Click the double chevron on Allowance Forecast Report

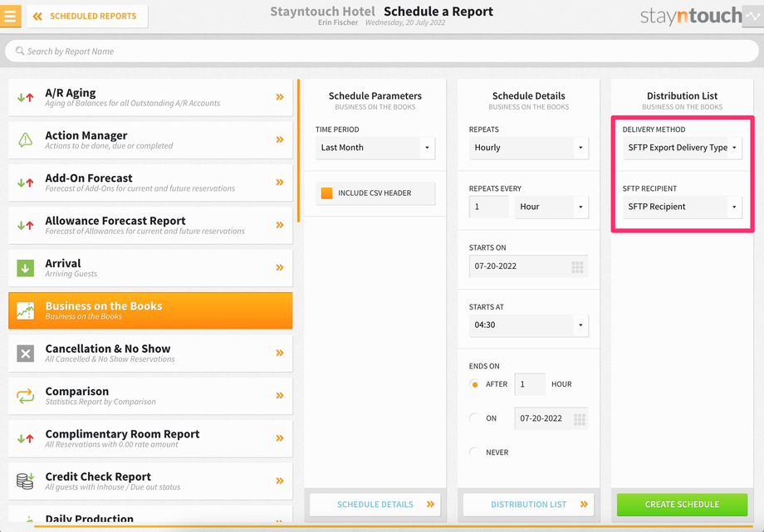280,225
